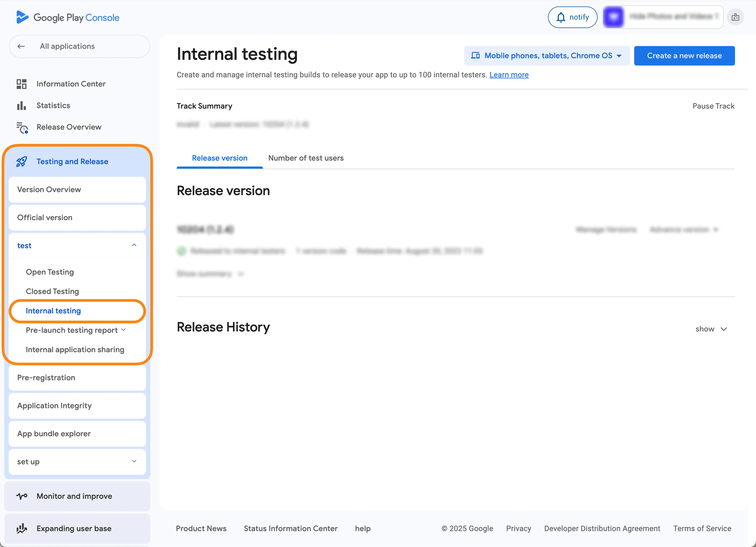Open the blurred Advance version dropdown
Viewport: 756px width, 547px height.
tap(684, 230)
